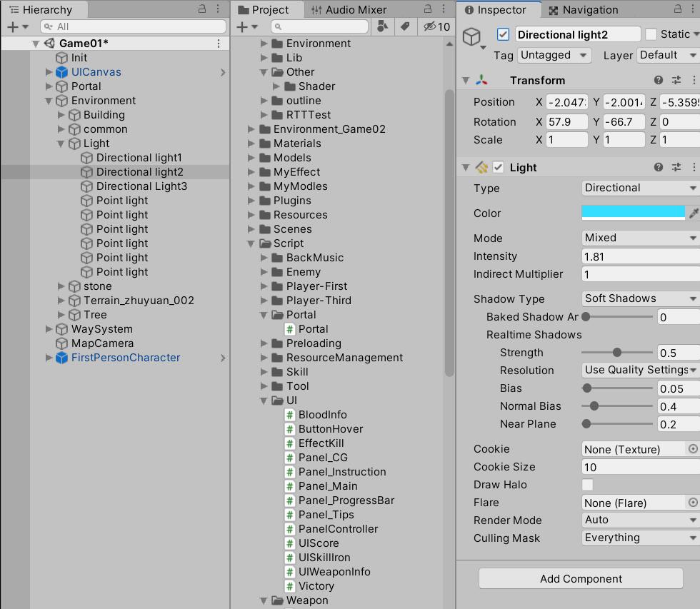Collapse the Light object in Hierarchy
The width and height of the screenshot is (700, 609).
click(x=61, y=144)
